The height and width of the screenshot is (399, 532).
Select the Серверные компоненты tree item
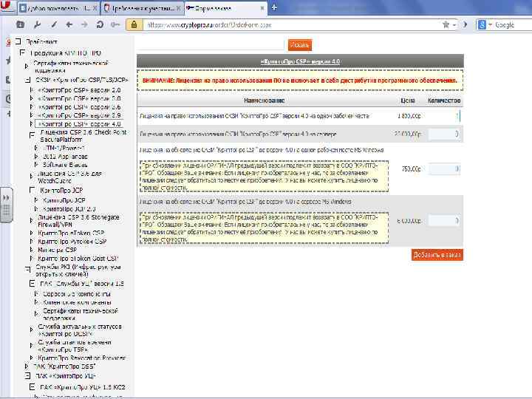pyautogui.click(x=77, y=294)
